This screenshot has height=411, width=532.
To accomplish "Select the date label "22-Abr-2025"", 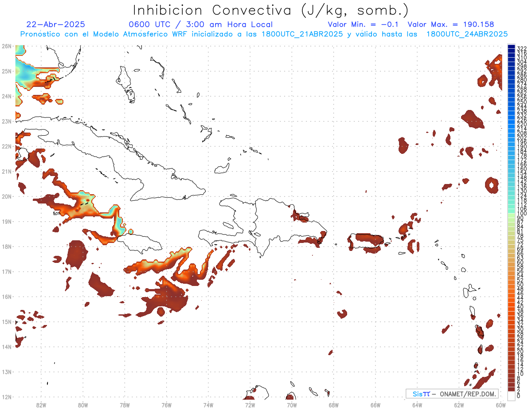I will (55, 24).
